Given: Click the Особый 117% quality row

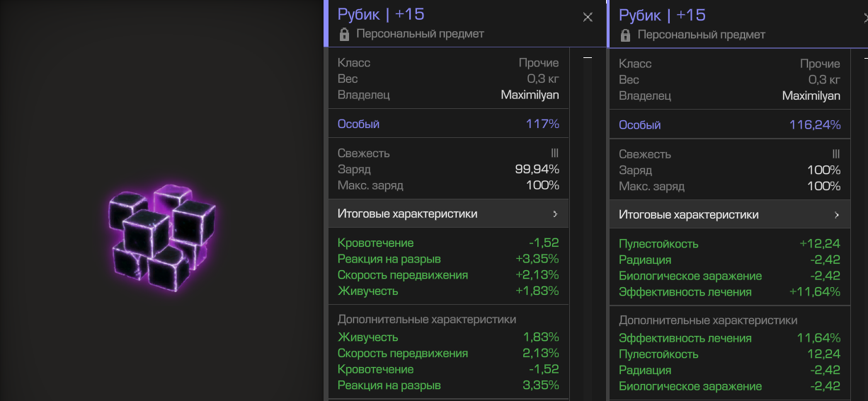Looking at the screenshot, I should pos(448,124).
